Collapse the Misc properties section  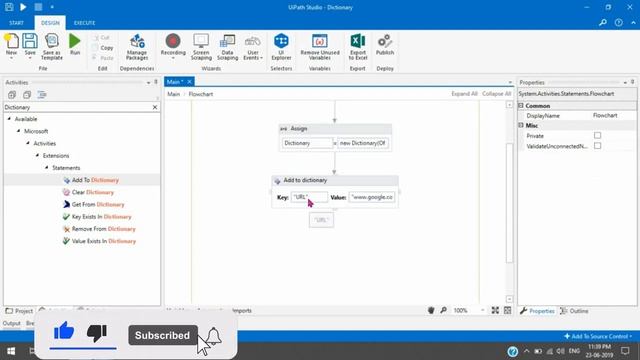click(521, 125)
